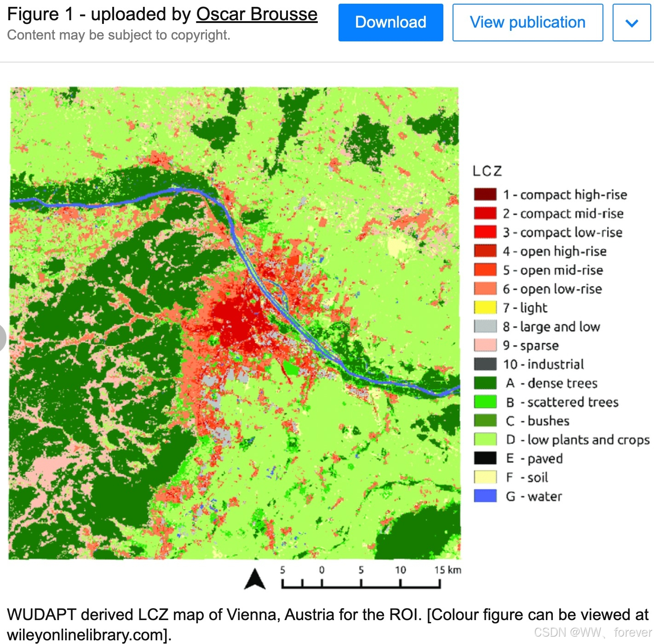Click the 'A - dense trees' label
The image size is (654, 644).
(552, 383)
